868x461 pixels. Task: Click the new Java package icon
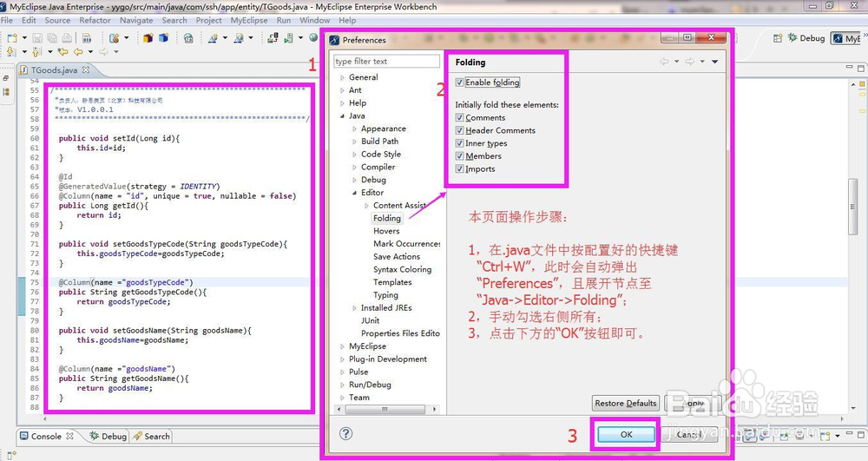point(148,38)
